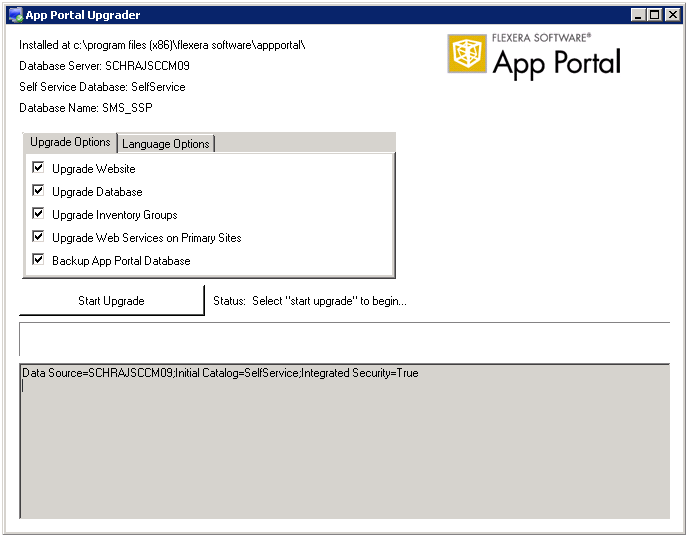
Task: Click the Start Upgrade button
Action: (x=112, y=301)
